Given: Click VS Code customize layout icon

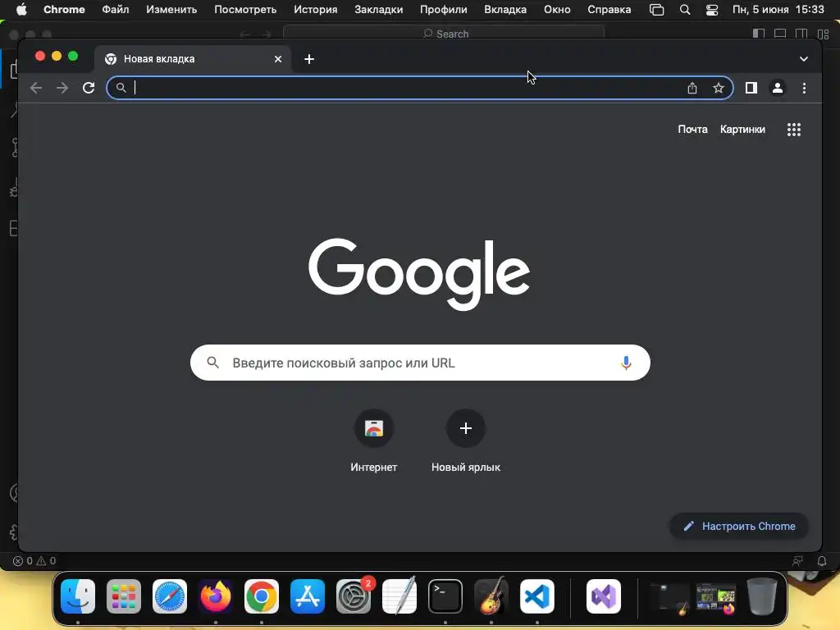Looking at the screenshot, I should tap(824, 34).
